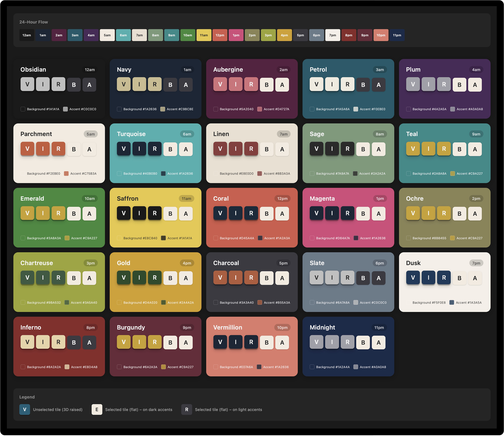Image resolution: width=504 pixels, height=436 pixels.
Task: Click the V tile in the Legend
Action: (24, 409)
